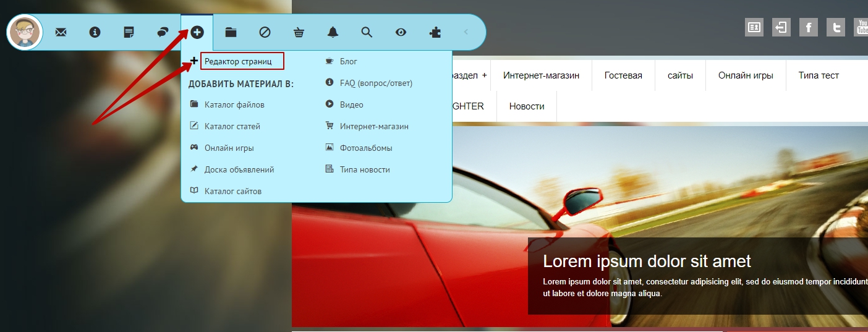Select Каталог статей in the add menu
The height and width of the screenshot is (332, 868).
[232, 126]
